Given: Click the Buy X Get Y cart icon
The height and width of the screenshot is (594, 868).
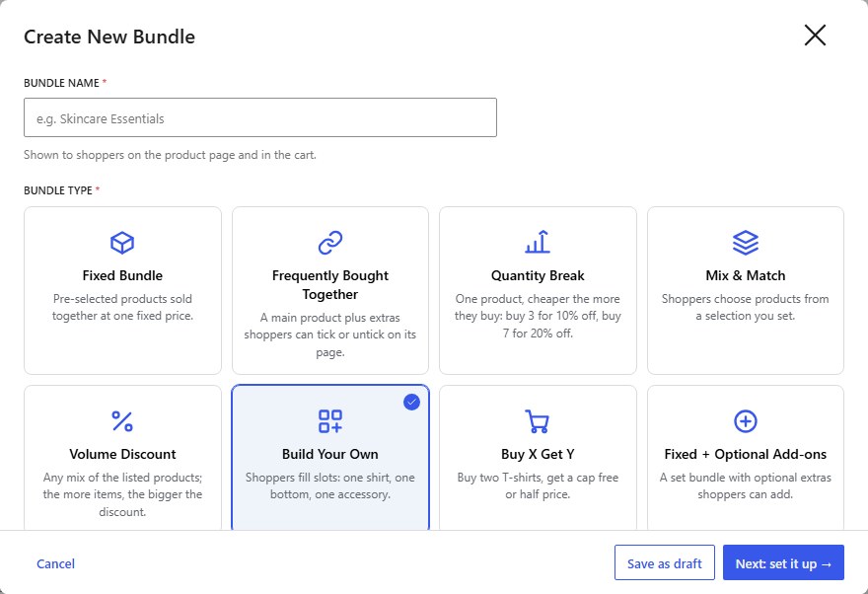Looking at the screenshot, I should point(537,421).
